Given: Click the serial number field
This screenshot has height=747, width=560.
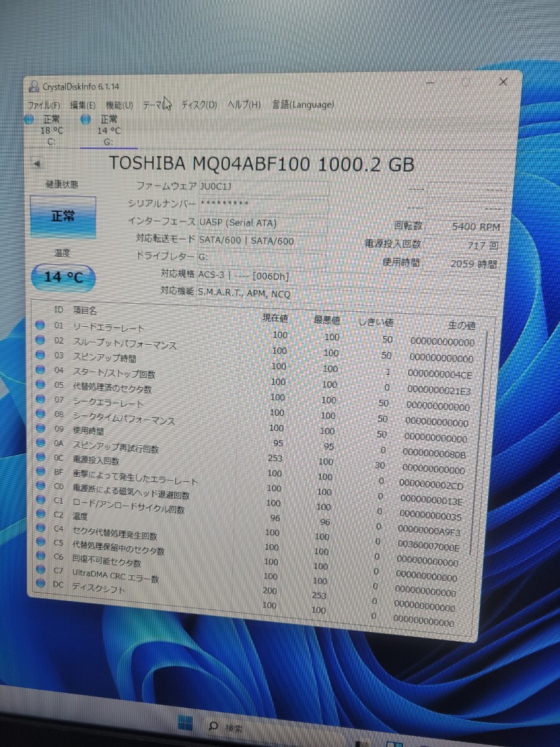Looking at the screenshot, I should (263, 204).
